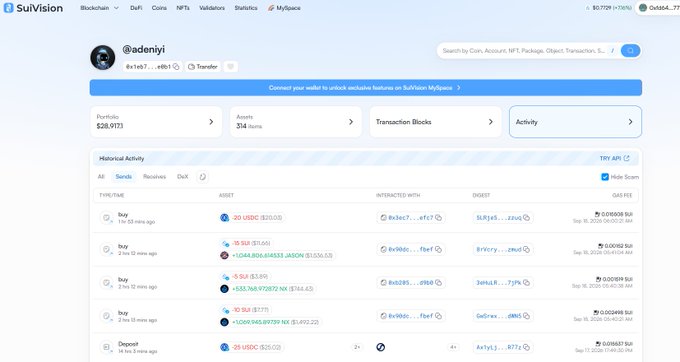Click the -25 USDC deposit amount
680x362 pixels.
245,347
